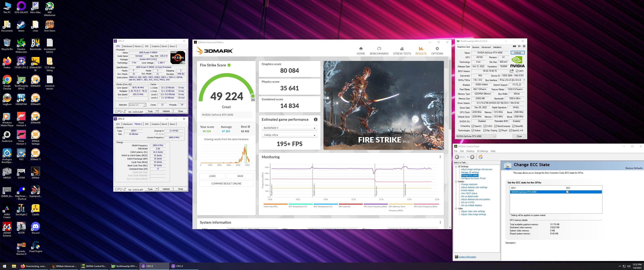Click the LOAD button in 3DMark
The height and width of the screenshot is (270, 644).
212,176
